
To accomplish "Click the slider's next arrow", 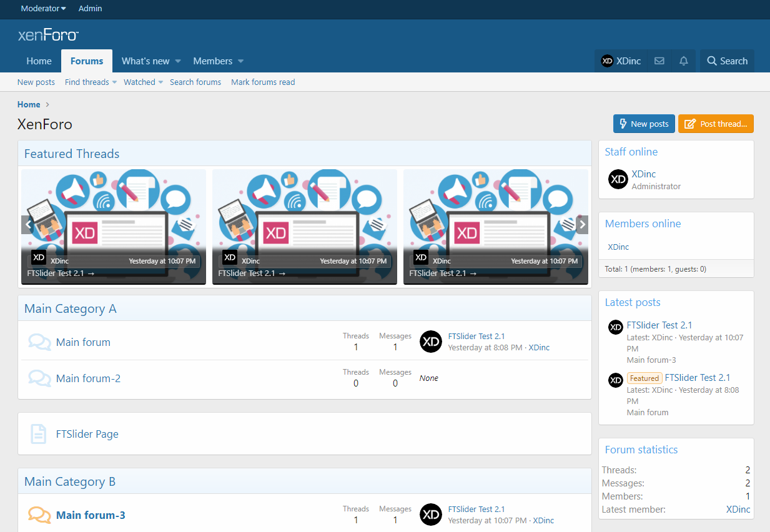I will (582, 225).
